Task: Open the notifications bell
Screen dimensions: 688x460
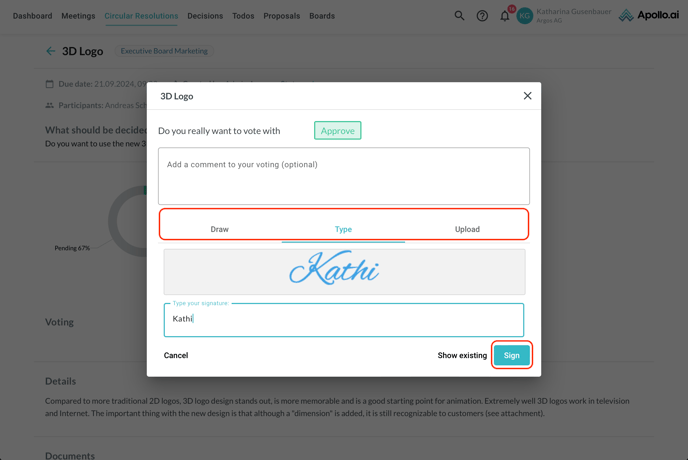Action: pos(505,16)
